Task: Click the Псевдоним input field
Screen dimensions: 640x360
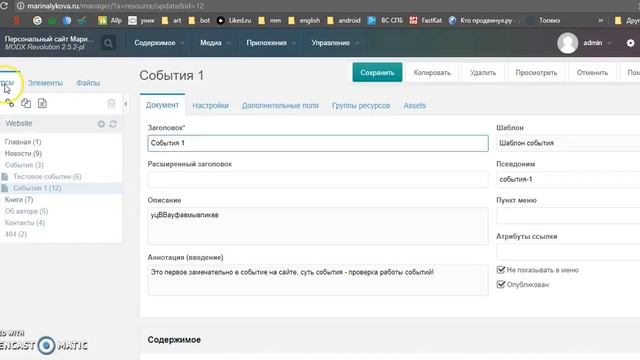Action: coord(568,180)
